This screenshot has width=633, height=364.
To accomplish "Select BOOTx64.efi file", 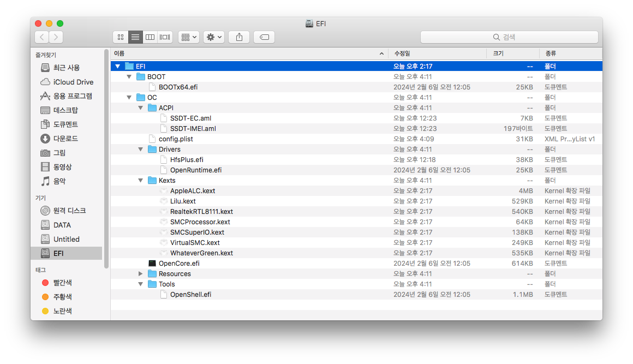I will pyautogui.click(x=356, y=87).
